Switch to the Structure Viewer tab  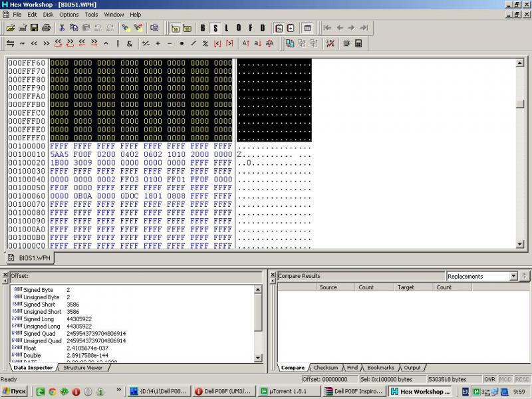[82, 368]
